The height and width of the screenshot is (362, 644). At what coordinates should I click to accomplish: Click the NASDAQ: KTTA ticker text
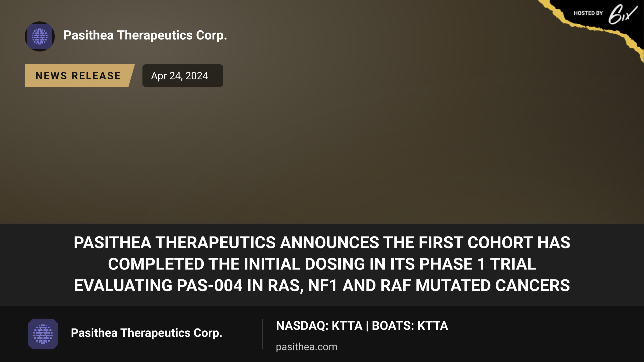click(319, 326)
